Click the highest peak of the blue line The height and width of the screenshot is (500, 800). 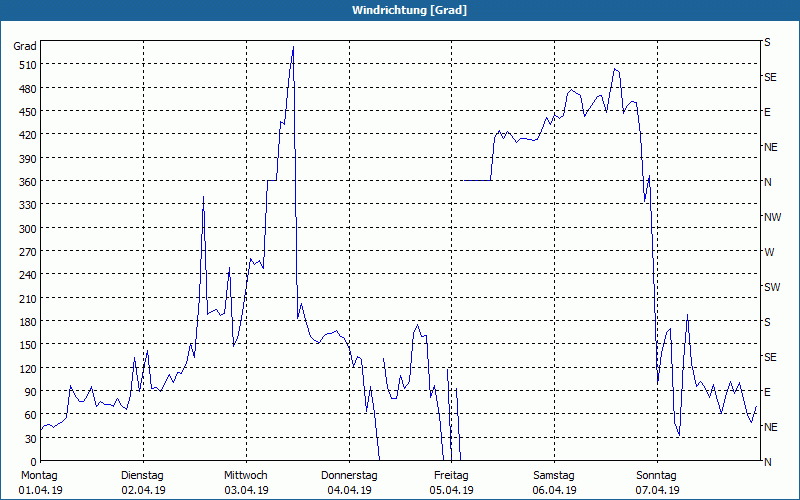click(293, 47)
